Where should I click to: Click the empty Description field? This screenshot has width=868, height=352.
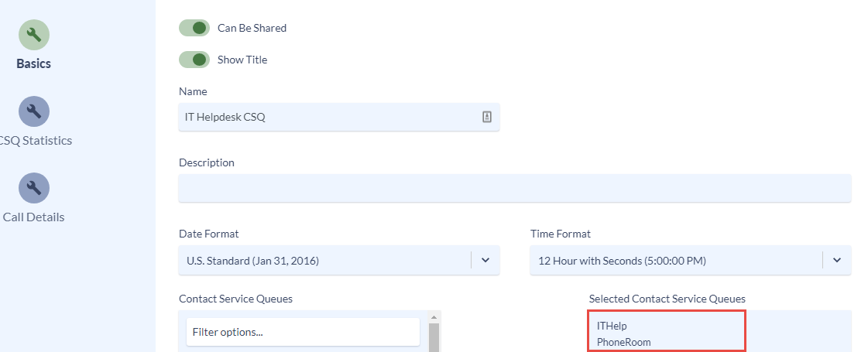coord(515,188)
